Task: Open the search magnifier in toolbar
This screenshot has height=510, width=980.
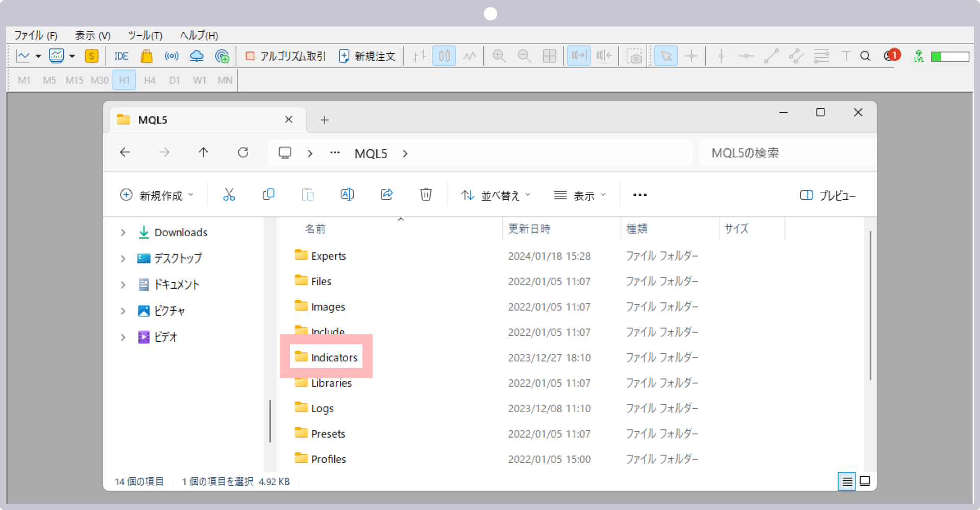Action: tap(865, 56)
